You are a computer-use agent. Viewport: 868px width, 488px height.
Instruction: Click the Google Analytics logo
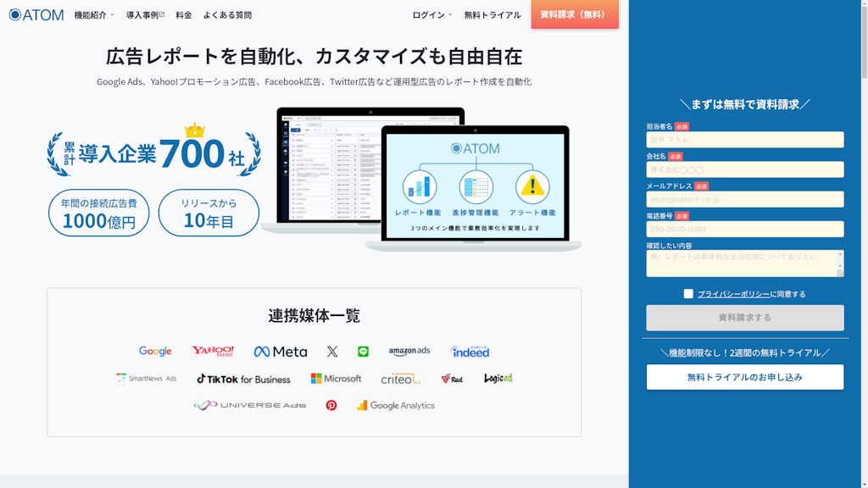396,406
